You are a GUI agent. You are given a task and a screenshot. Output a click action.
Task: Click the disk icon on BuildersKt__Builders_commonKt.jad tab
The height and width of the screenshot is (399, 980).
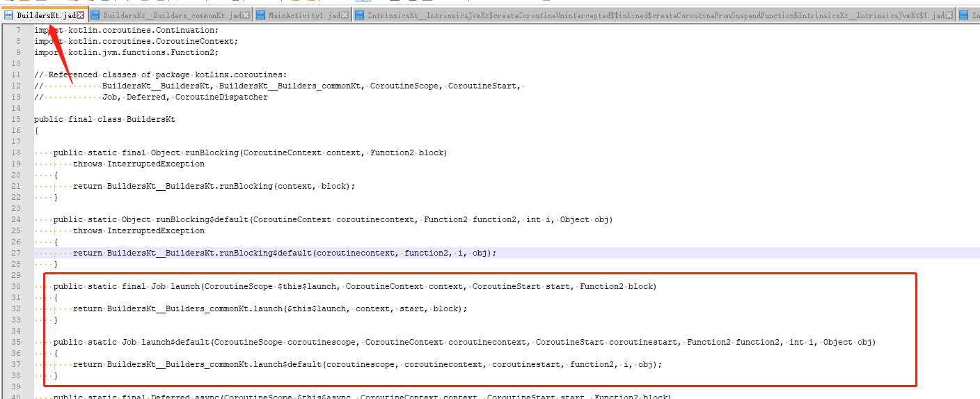(x=95, y=15)
